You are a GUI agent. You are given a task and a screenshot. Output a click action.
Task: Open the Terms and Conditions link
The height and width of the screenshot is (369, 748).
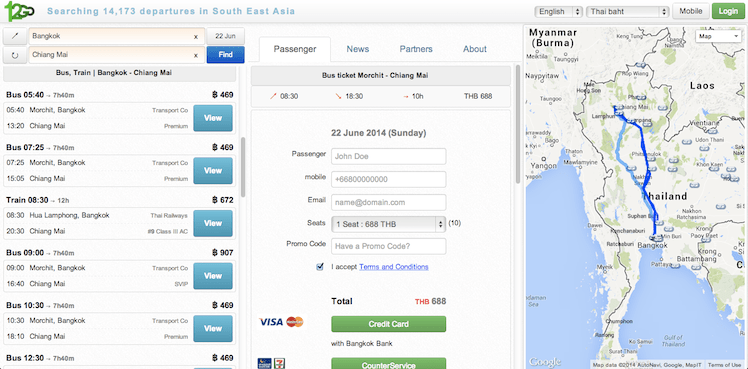point(394,267)
